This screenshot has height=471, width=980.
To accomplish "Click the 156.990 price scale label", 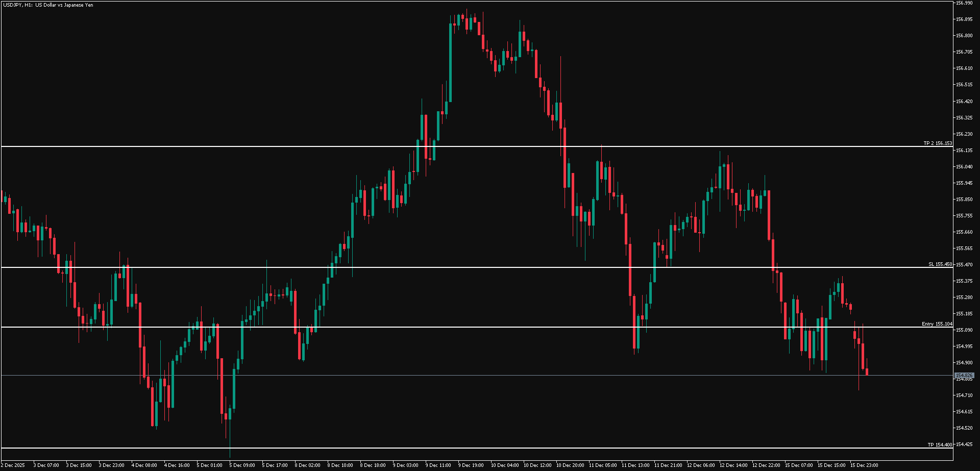I will tap(964, 3).
